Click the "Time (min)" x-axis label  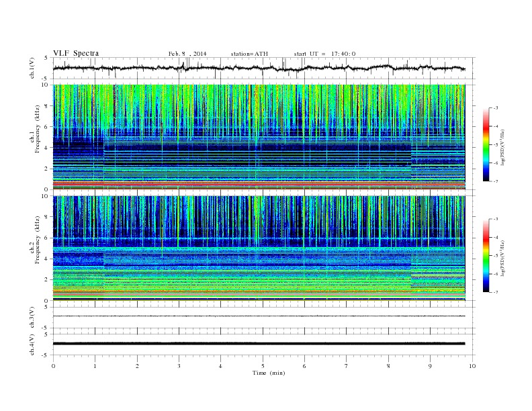[269, 373]
